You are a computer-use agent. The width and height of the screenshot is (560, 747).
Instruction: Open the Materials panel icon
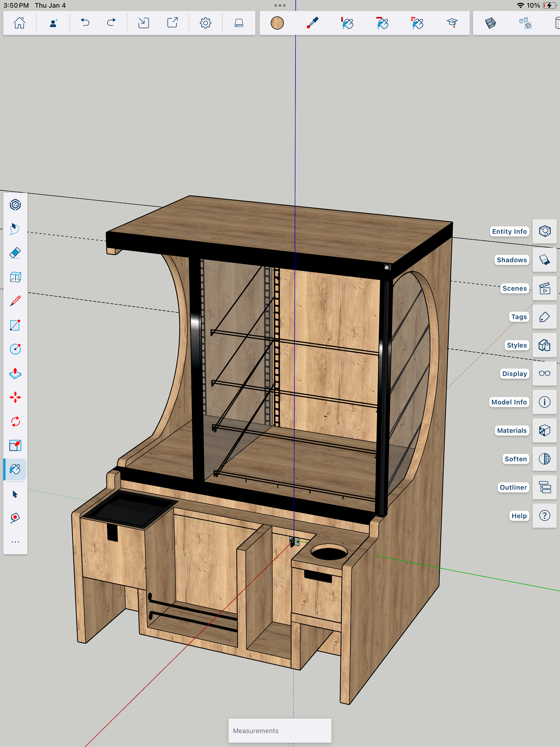click(x=545, y=431)
